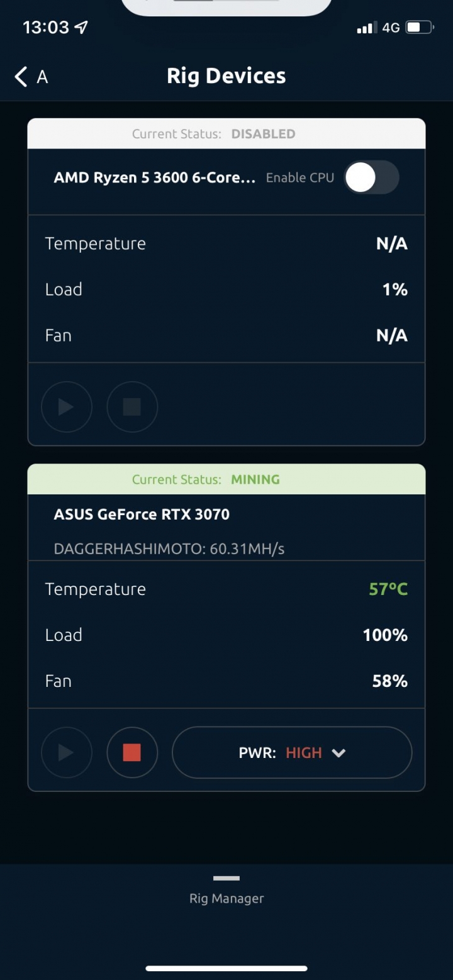Image resolution: width=453 pixels, height=980 pixels.
Task: Start mining on ASUS RTX 3070
Action: click(67, 752)
